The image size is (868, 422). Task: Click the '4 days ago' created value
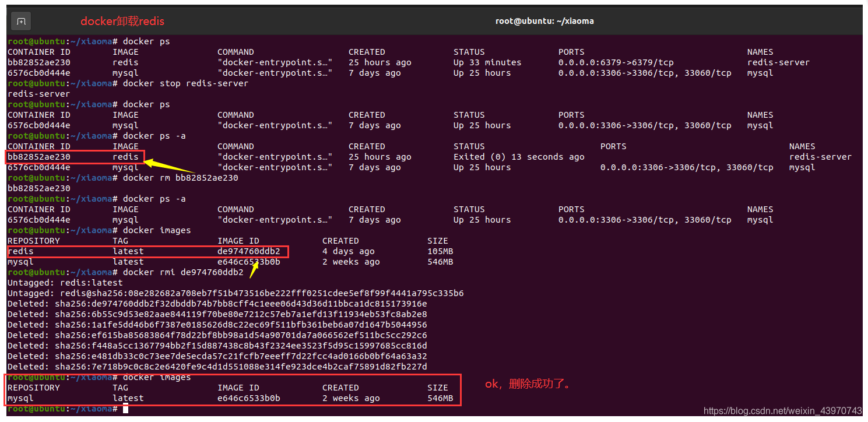tap(349, 251)
